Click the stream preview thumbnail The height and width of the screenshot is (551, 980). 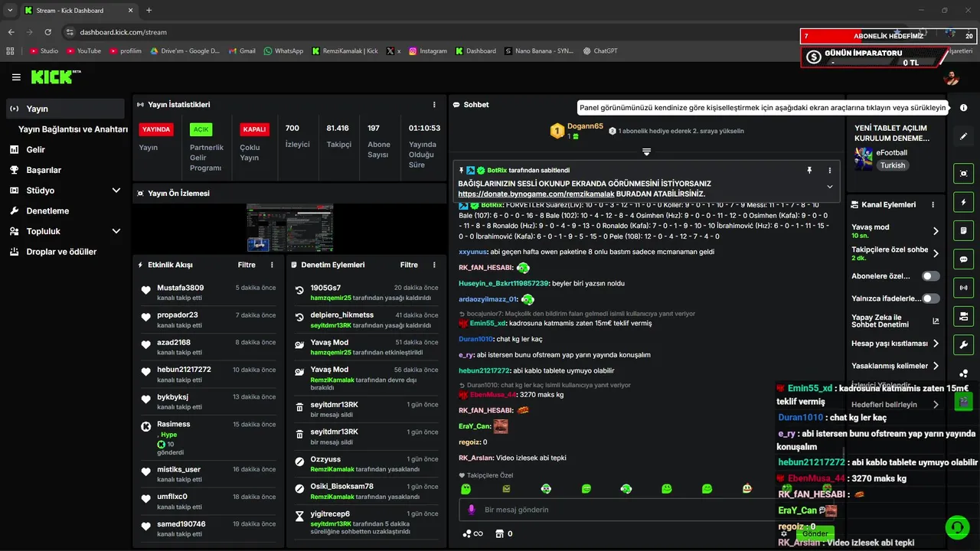pos(289,228)
